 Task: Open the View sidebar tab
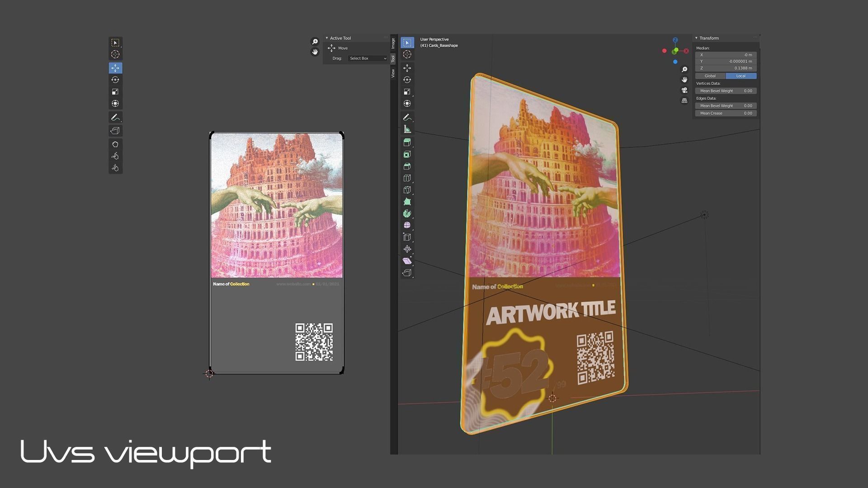point(393,73)
